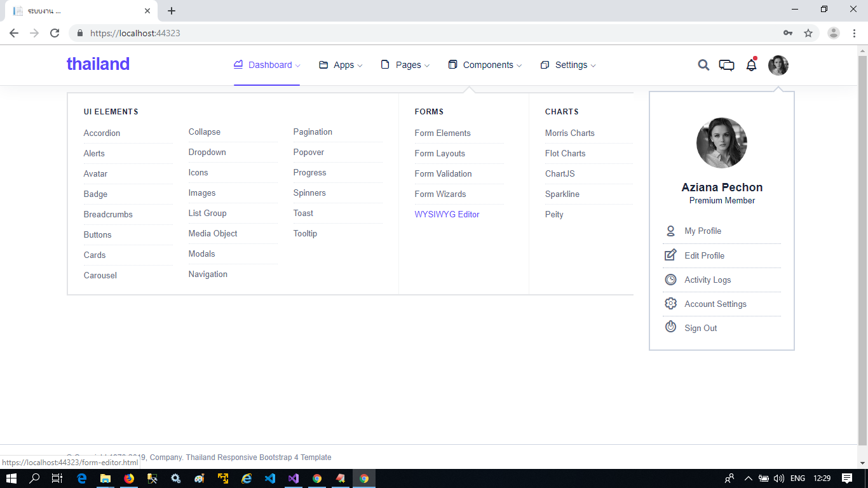
Task: Open the notifications bell icon
Action: tap(751, 65)
